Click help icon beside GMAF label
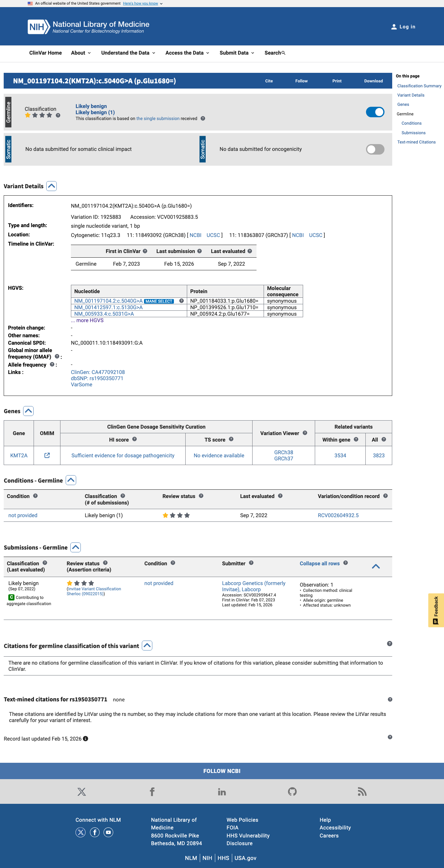The width and height of the screenshot is (444, 868). tap(57, 356)
